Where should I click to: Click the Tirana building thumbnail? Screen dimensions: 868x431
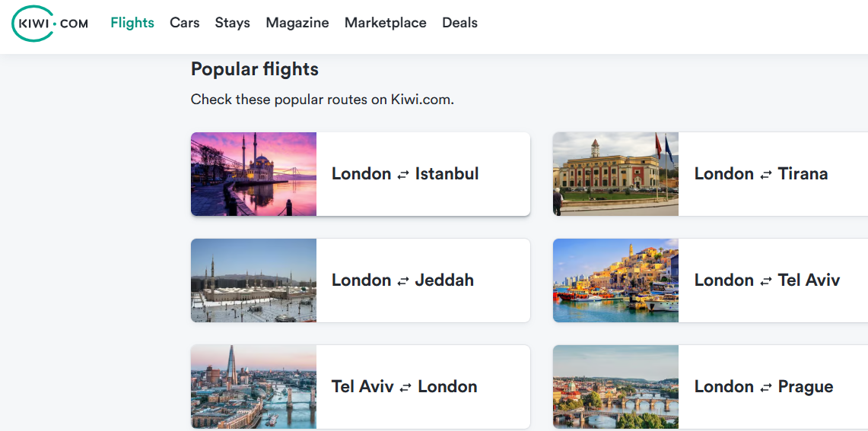point(615,174)
